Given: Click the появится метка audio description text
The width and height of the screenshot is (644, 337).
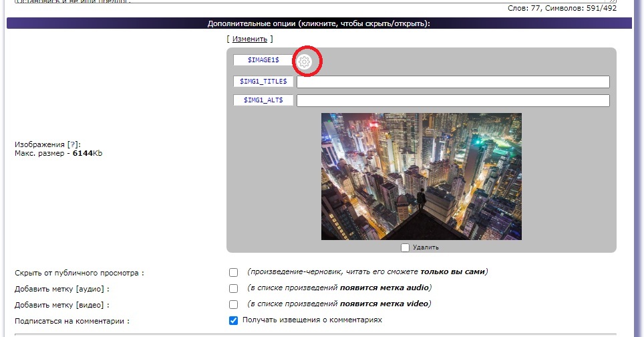Looking at the screenshot, I should pyautogui.click(x=339, y=288).
